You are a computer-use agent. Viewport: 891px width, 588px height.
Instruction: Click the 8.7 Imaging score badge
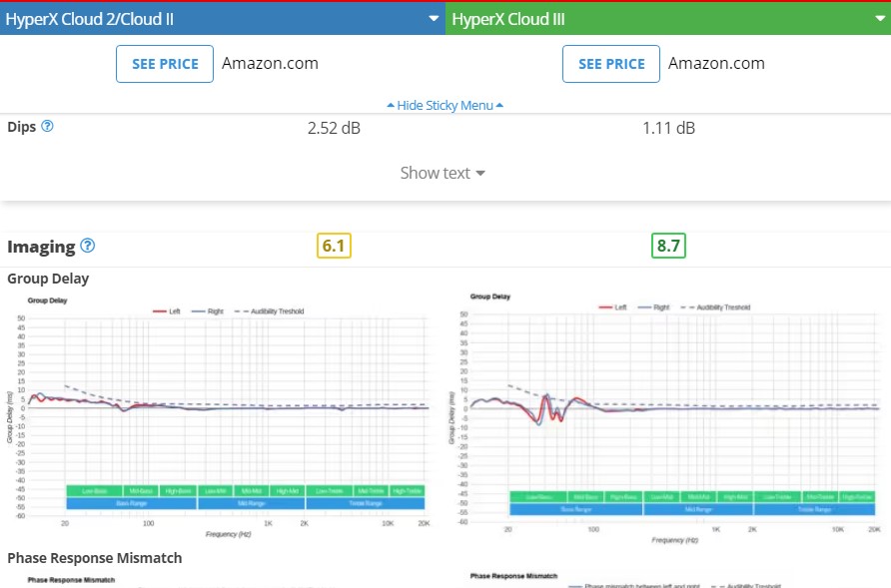[668, 246]
